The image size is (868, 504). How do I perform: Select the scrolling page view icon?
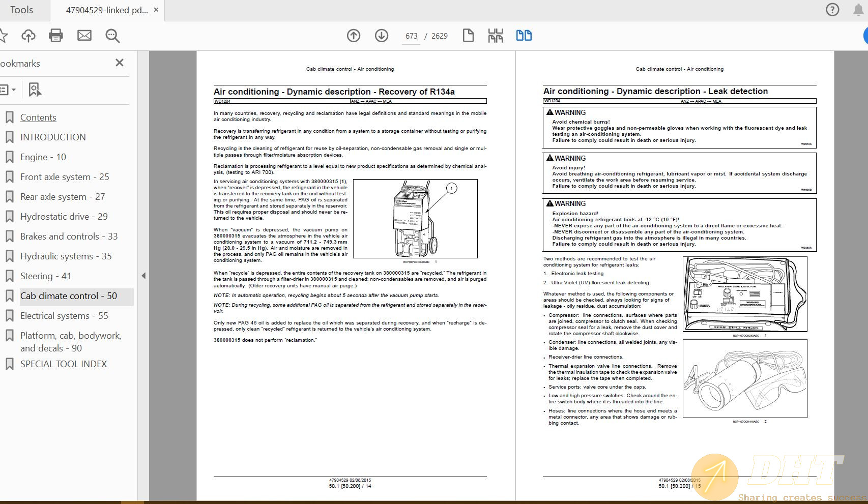496,36
